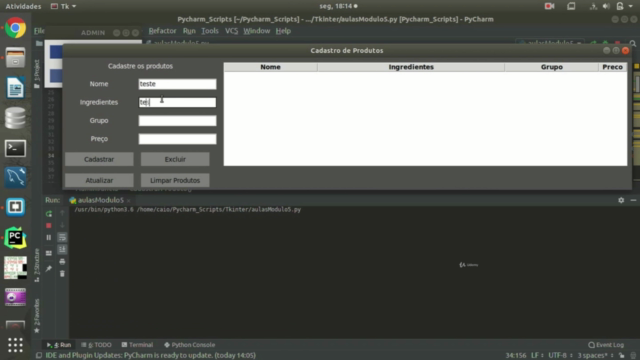Screen dimensions: 640x360
Task: Focus the Ingredientes input field
Action: coord(177,102)
